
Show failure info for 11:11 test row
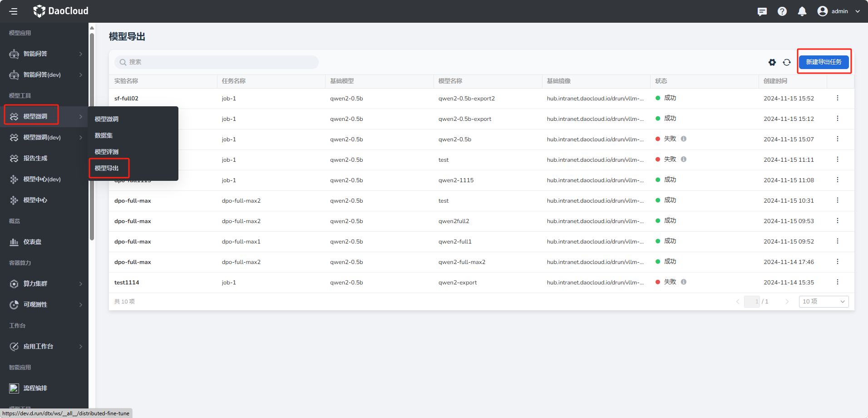pos(684,159)
